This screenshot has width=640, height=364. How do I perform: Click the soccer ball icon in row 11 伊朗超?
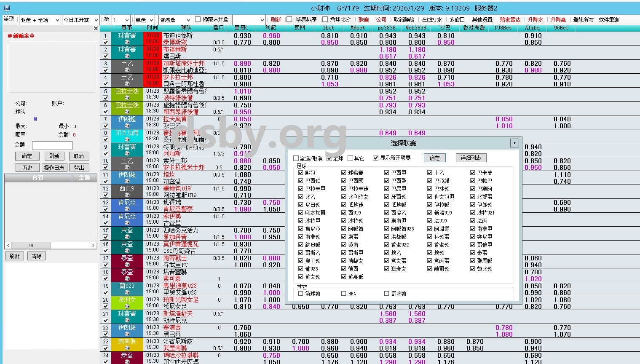pyautogui.click(x=127, y=181)
